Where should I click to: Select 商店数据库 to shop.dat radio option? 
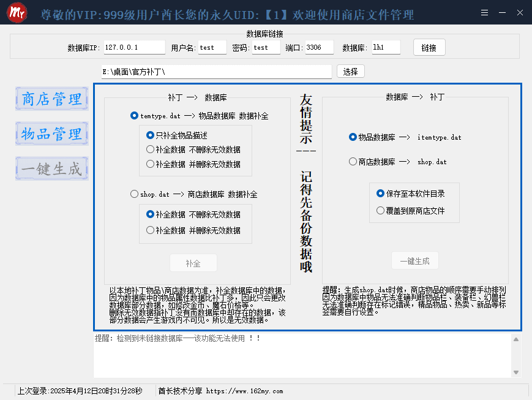(353, 162)
